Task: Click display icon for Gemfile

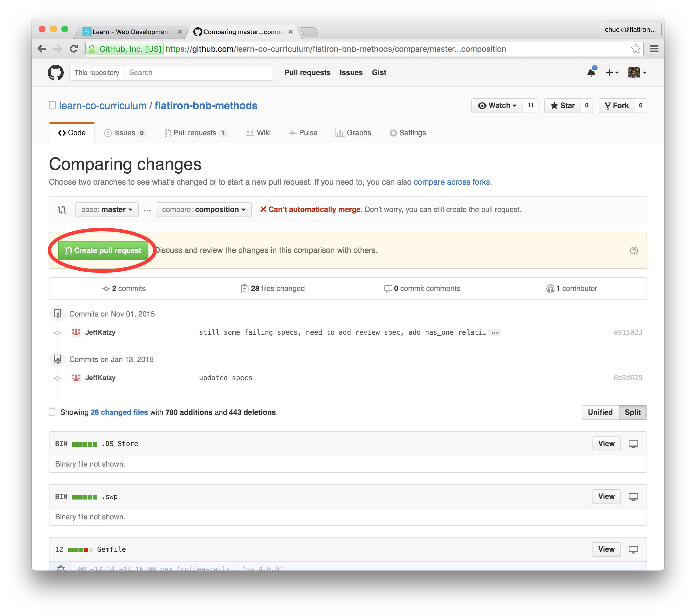Action: (633, 549)
